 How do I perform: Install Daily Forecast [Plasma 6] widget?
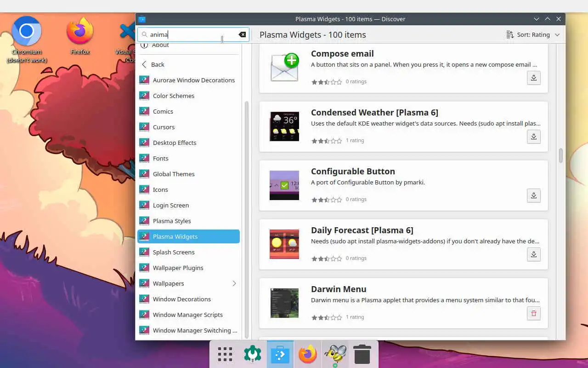tap(534, 254)
